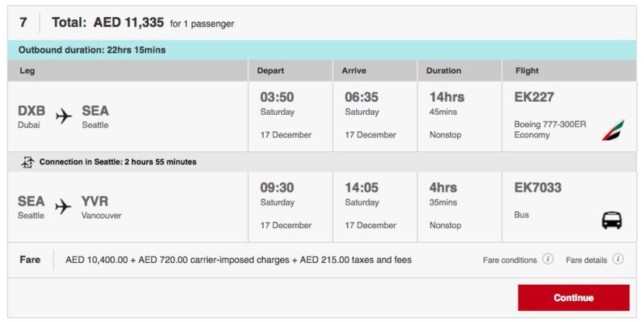The width and height of the screenshot is (644, 322).
Task: Click the Arrive column header
Action: [x=354, y=71]
